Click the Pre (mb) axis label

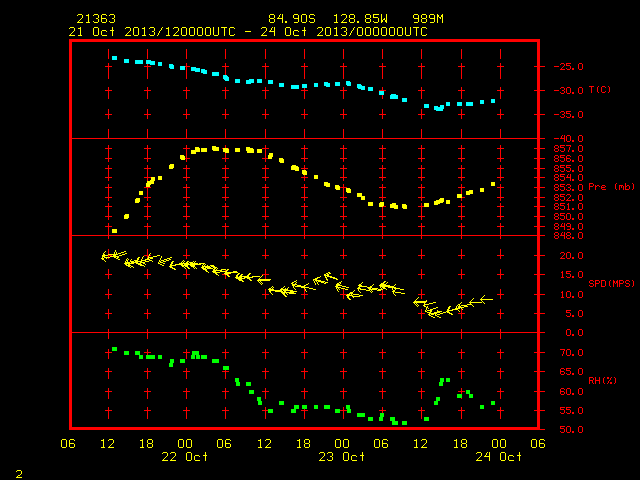[x=611, y=187]
